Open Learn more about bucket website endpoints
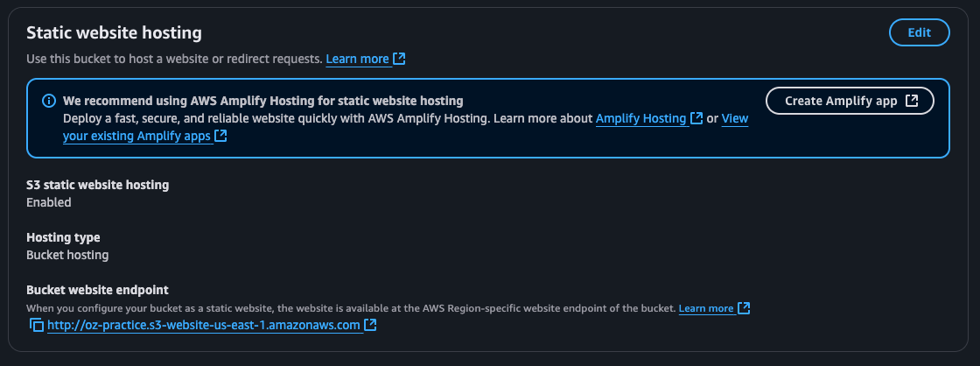 [706, 308]
